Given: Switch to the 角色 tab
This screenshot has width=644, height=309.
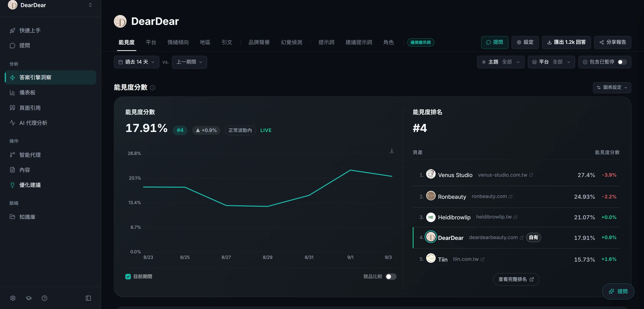Looking at the screenshot, I should coord(388,42).
